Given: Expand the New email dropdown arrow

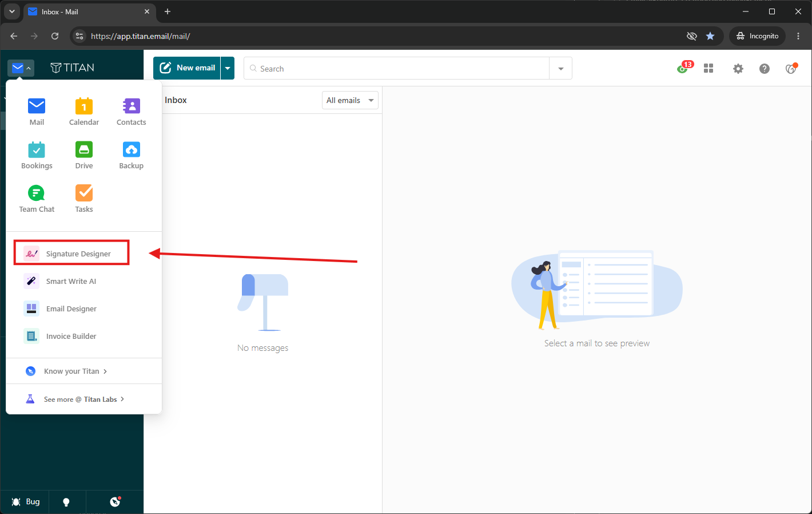Looking at the screenshot, I should tap(228, 68).
